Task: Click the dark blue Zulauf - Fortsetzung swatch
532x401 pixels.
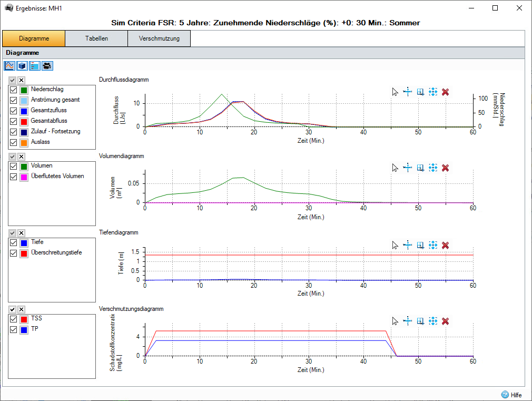Action: pos(24,132)
